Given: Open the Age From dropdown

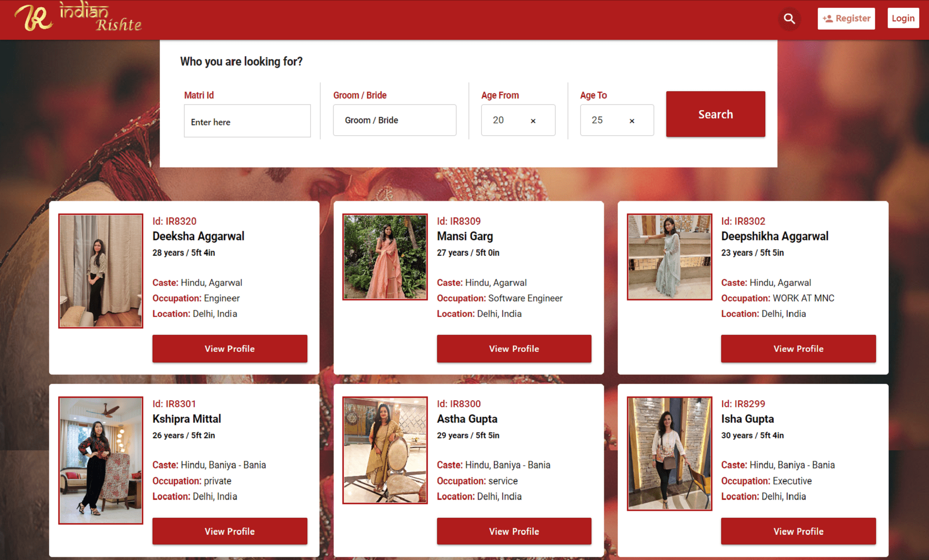Looking at the screenshot, I should click(x=507, y=120).
